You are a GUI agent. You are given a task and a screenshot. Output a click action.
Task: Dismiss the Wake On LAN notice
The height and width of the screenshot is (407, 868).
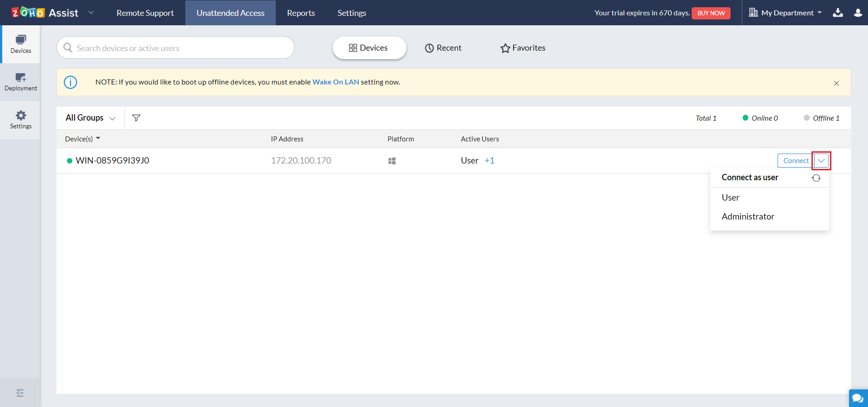point(836,83)
